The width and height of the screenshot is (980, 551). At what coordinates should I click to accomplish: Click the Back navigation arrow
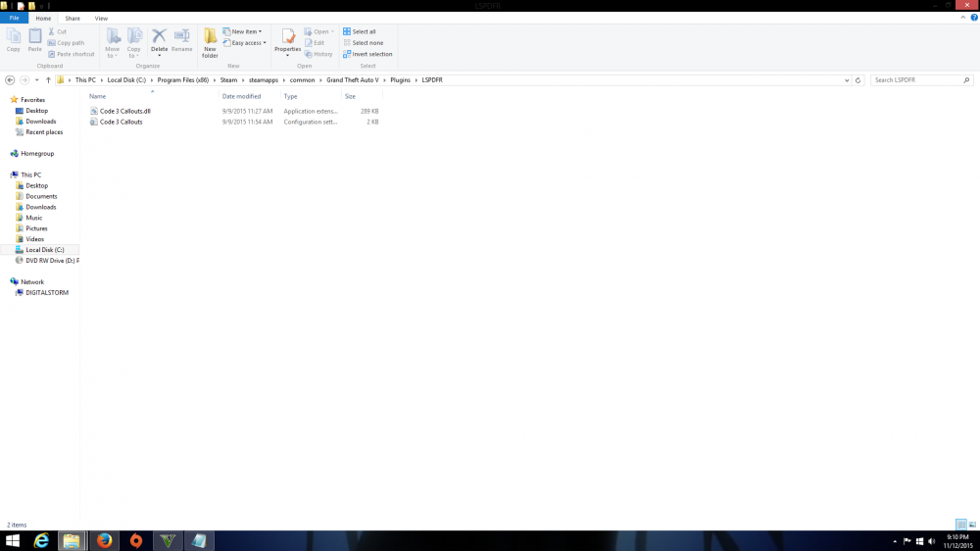click(x=10, y=80)
